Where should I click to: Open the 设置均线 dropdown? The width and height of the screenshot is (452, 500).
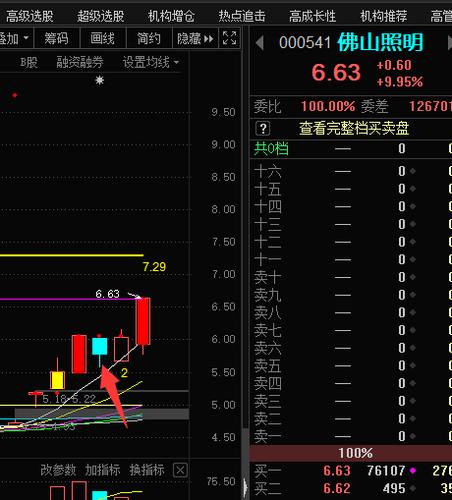[151, 62]
